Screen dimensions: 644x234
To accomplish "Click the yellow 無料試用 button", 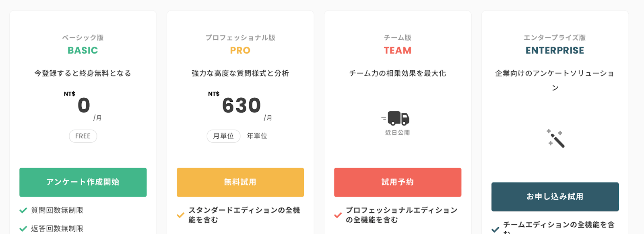I will click(240, 182).
